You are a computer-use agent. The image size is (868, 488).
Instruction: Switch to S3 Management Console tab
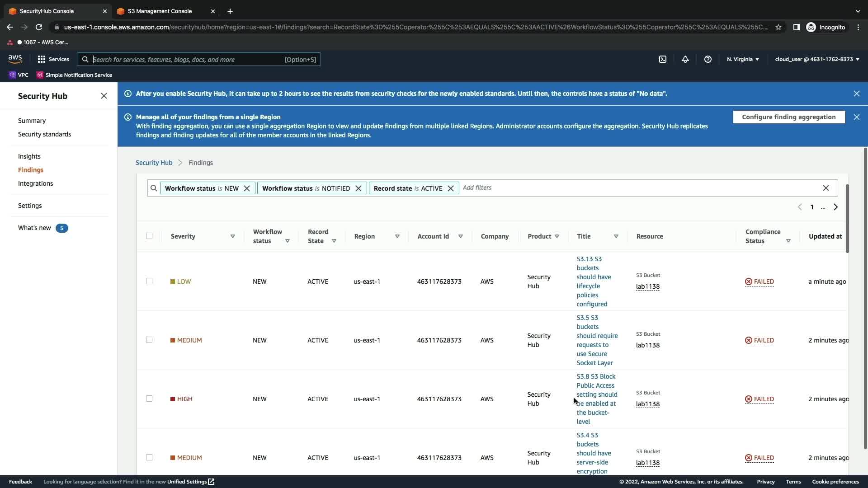pyautogui.click(x=160, y=11)
